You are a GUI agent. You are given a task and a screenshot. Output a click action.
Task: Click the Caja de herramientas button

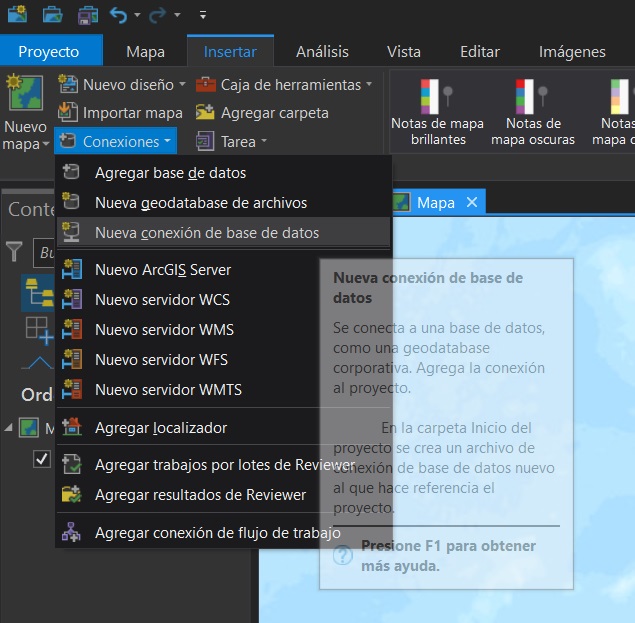(x=279, y=85)
